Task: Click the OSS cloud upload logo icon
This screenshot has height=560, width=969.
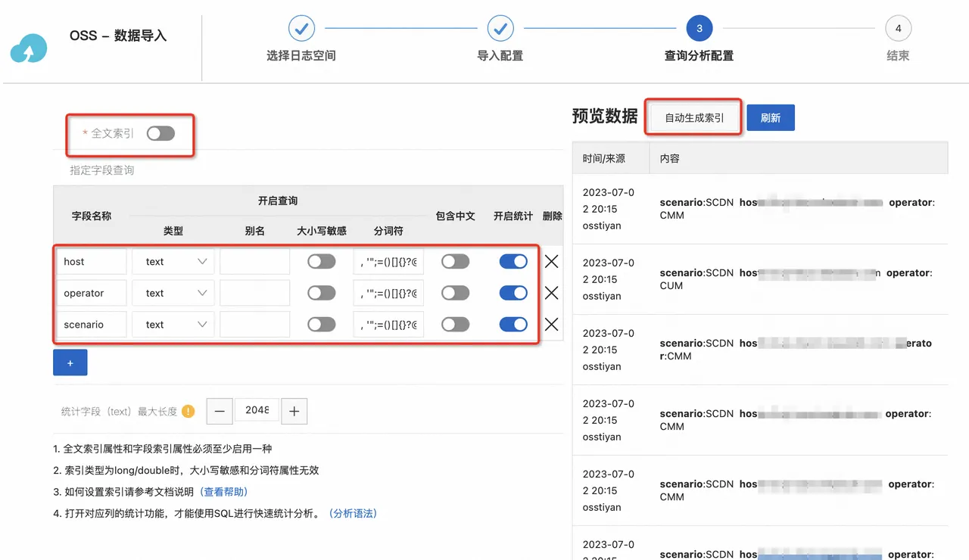Action: [29, 49]
